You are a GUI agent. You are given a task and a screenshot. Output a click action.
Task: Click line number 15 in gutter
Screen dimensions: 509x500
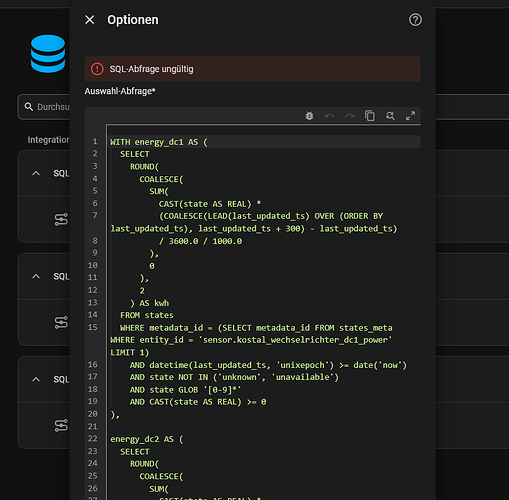coord(93,327)
